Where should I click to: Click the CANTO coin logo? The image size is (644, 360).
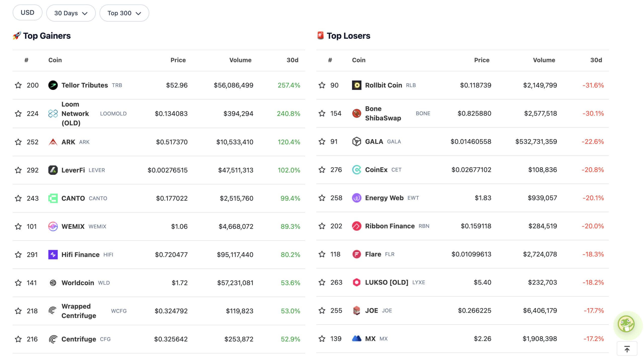[x=53, y=198]
